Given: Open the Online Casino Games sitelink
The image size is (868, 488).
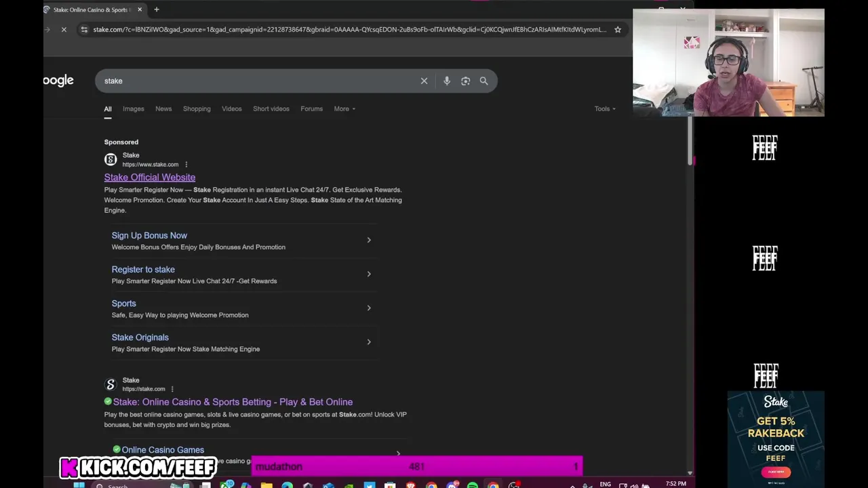Looking at the screenshot, I should 163,449.
